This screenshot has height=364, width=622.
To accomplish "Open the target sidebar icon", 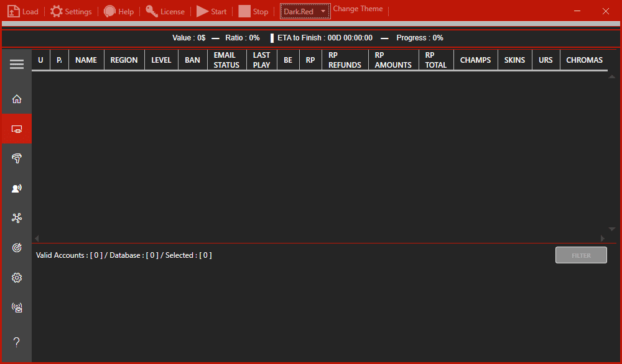I will [x=17, y=248].
